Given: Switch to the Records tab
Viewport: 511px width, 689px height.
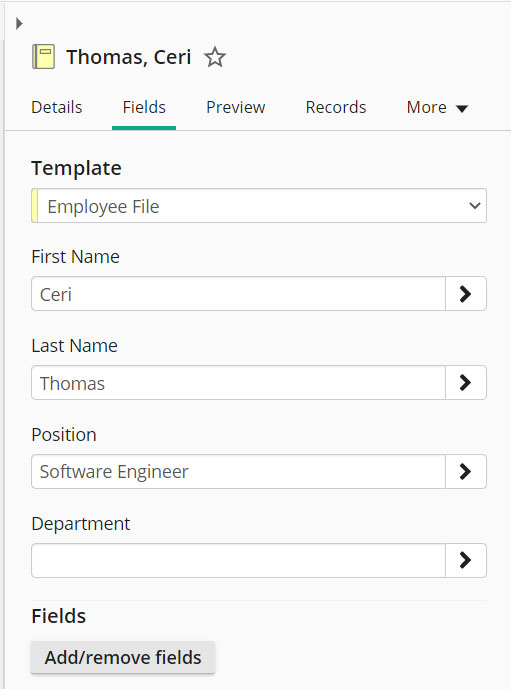Looking at the screenshot, I should 336,108.
